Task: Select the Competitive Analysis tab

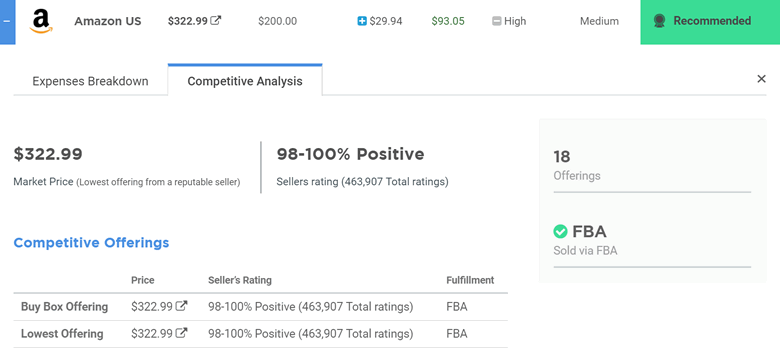Action: pyautogui.click(x=245, y=81)
